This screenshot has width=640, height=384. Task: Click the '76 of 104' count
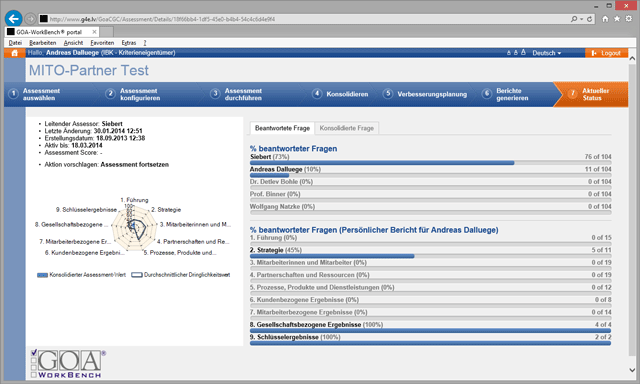click(x=598, y=157)
